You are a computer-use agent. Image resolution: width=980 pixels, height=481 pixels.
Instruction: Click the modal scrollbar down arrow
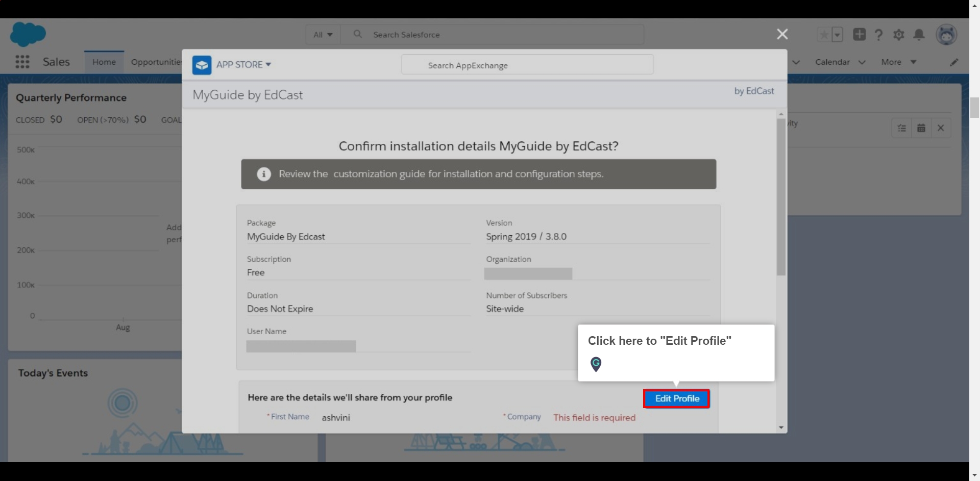(x=781, y=427)
